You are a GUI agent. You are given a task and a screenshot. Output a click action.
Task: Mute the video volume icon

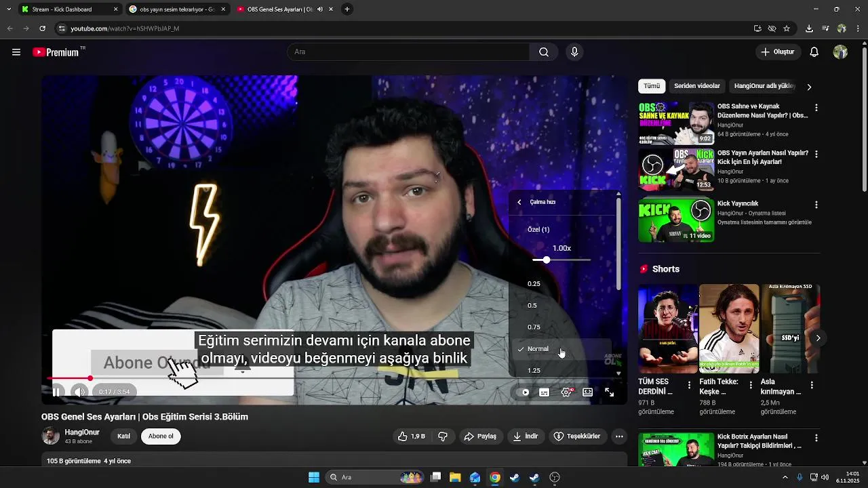pyautogui.click(x=79, y=392)
